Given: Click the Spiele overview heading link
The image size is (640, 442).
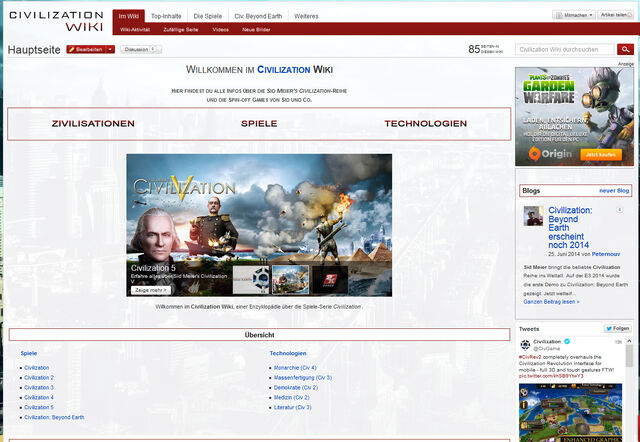Looking at the screenshot, I should click(x=29, y=353).
